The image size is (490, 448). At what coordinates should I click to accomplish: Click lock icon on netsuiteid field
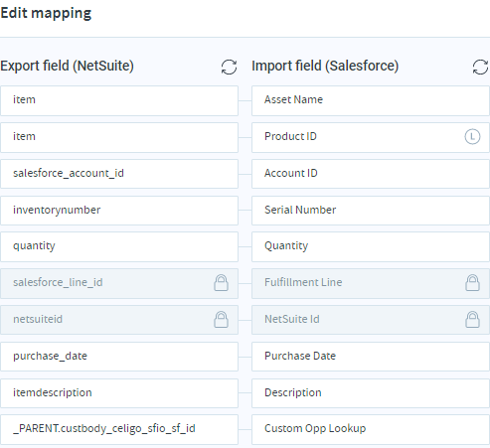click(x=221, y=320)
